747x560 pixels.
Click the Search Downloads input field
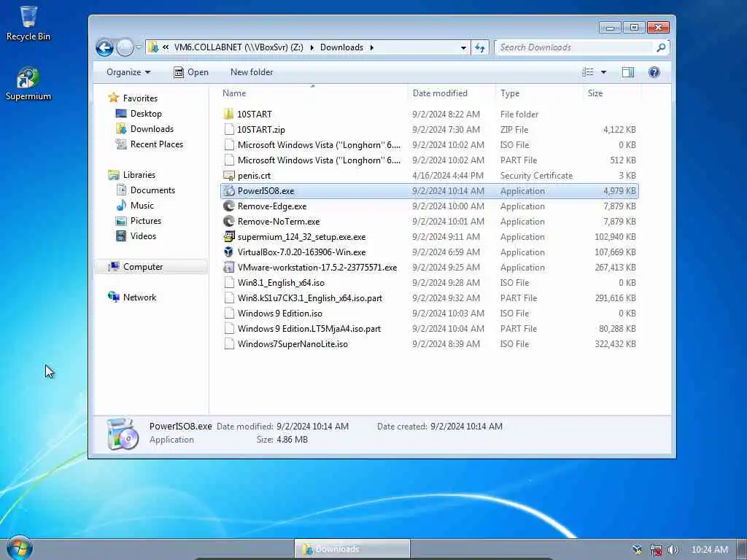click(575, 47)
